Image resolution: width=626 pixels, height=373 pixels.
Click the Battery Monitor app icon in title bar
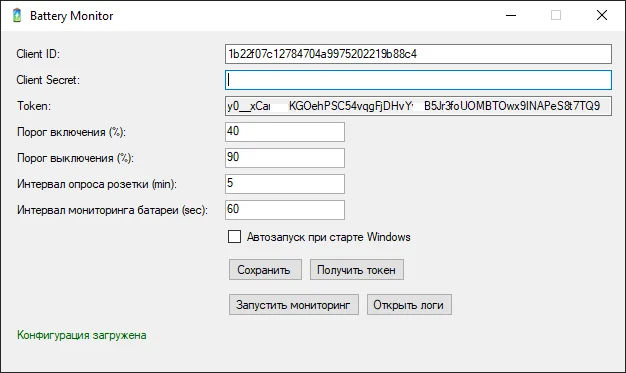[17, 16]
